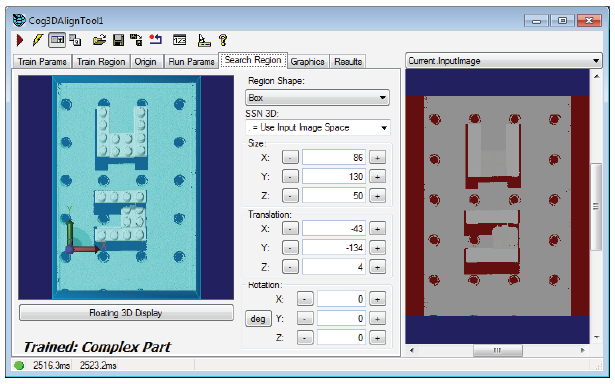This screenshot has width=615, height=384.
Task: Click image display scroll down arrow
Action: pyautogui.click(x=596, y=337)
